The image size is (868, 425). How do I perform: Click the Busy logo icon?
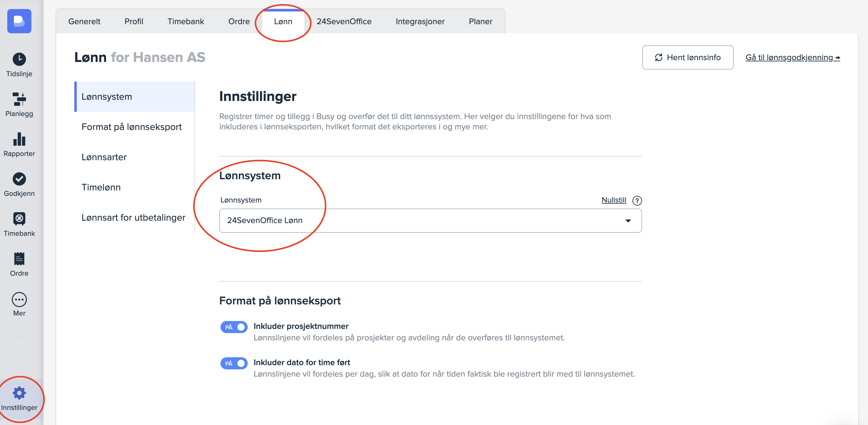coord(19,21)
